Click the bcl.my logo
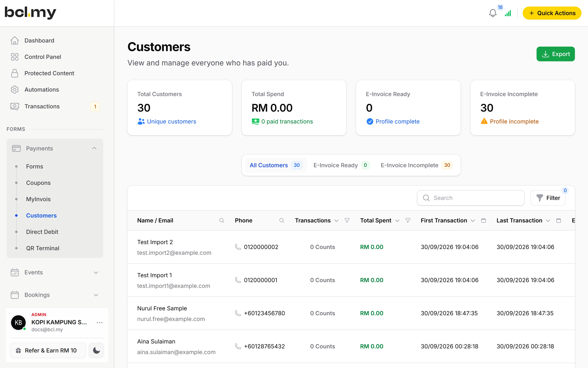The width and height of the screenshot is (588, 368). coord(30,13)
